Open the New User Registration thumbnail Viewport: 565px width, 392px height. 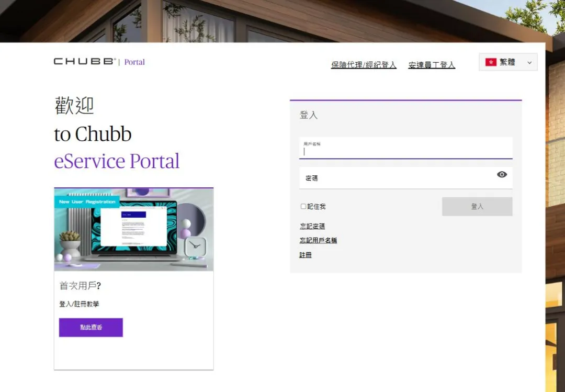point(134,229)
